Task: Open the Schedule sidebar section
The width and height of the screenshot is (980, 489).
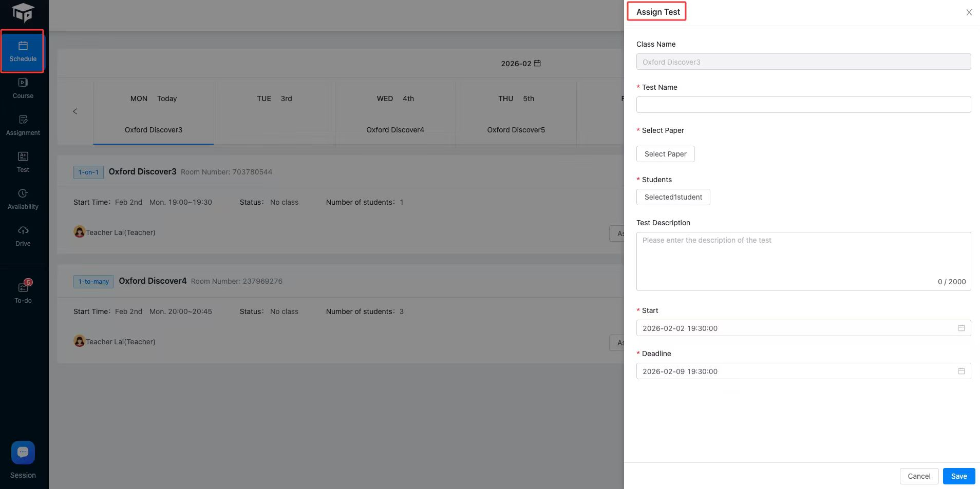Action: click(23, 51)
